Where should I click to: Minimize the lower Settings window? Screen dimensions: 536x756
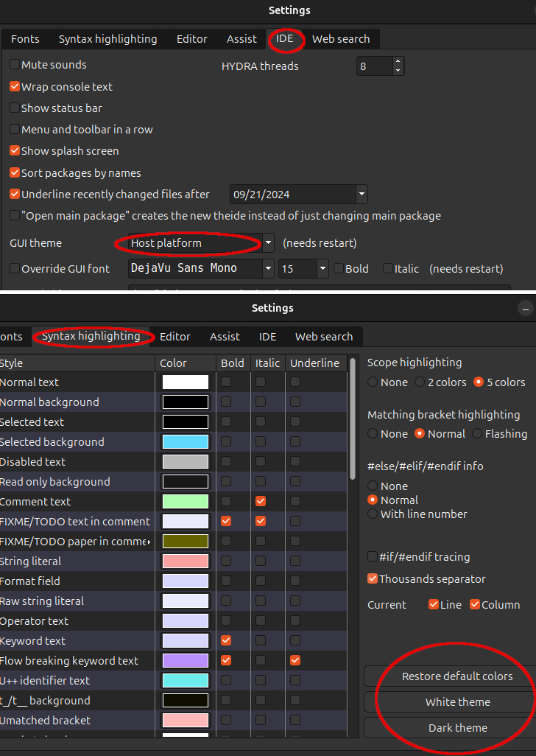(x=526, y=309)
